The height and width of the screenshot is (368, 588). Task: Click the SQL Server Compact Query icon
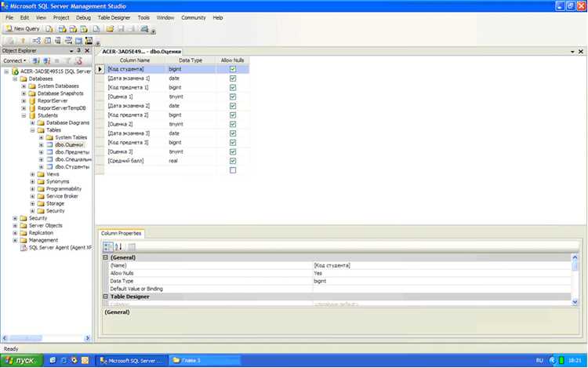click(x=96, y=29)
